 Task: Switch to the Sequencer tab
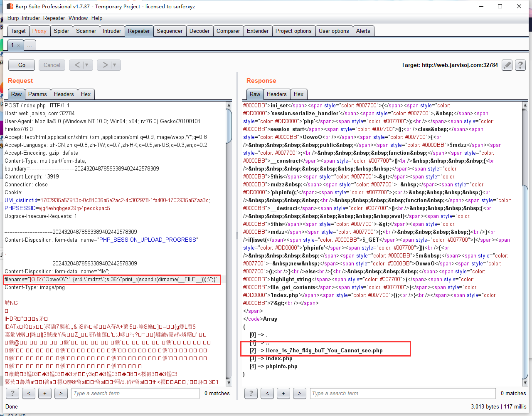tap(170, 31)
